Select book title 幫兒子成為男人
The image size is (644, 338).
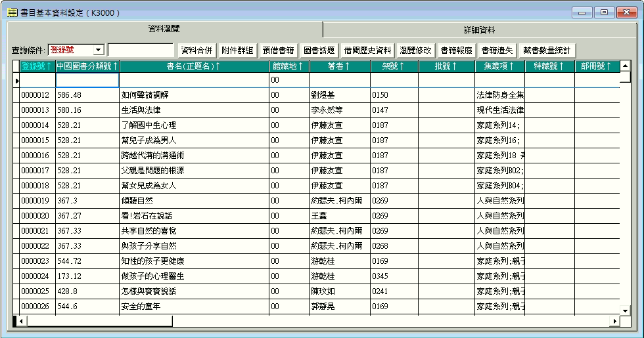click(149, 140)
